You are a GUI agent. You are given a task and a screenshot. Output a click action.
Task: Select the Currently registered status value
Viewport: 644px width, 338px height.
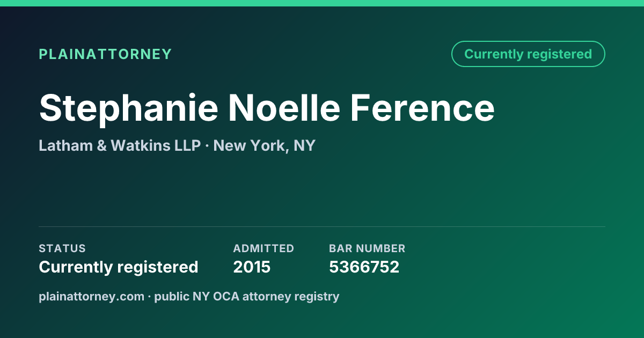pyautogui.click(x=119, y=267)
